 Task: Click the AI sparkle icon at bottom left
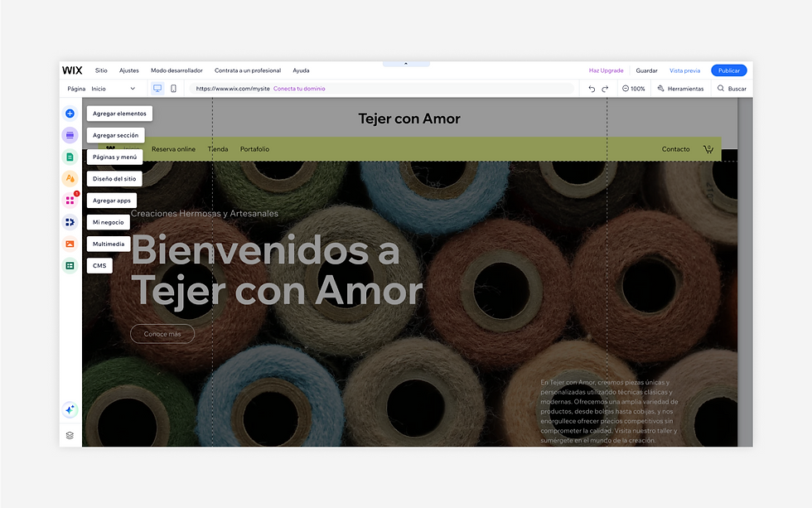point(70,409)
